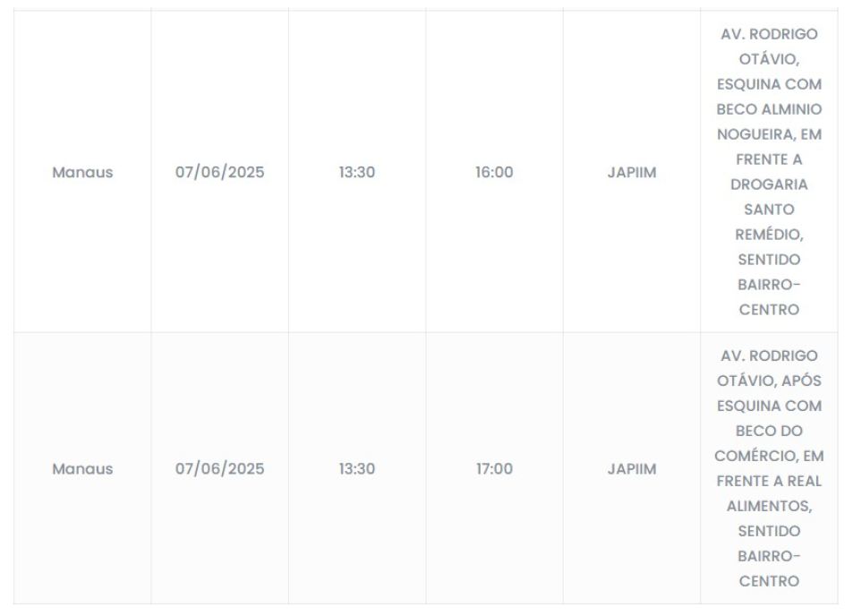
Task: Click the word SANTO in the first address
Action: pos(769,210)
